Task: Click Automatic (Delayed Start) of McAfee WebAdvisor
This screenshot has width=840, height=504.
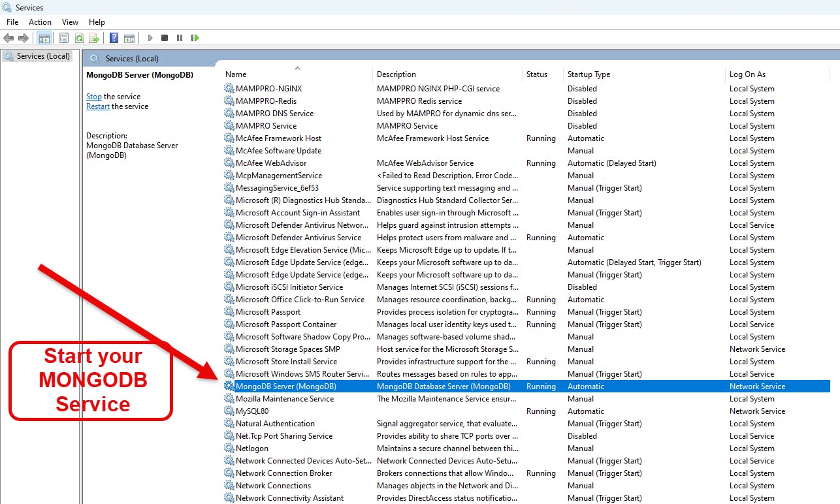Action: pos(612,163)
